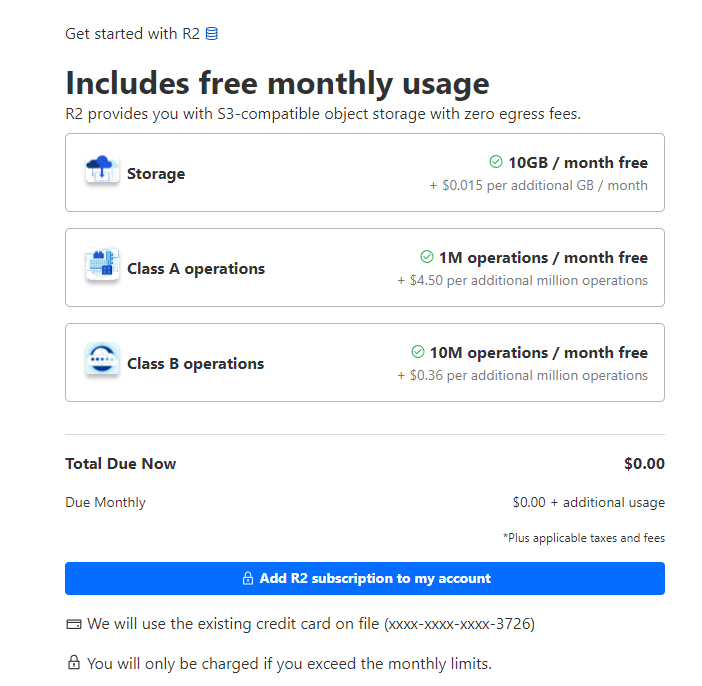
Task: Select the Storage pricing card label
Action: point(156,174)
